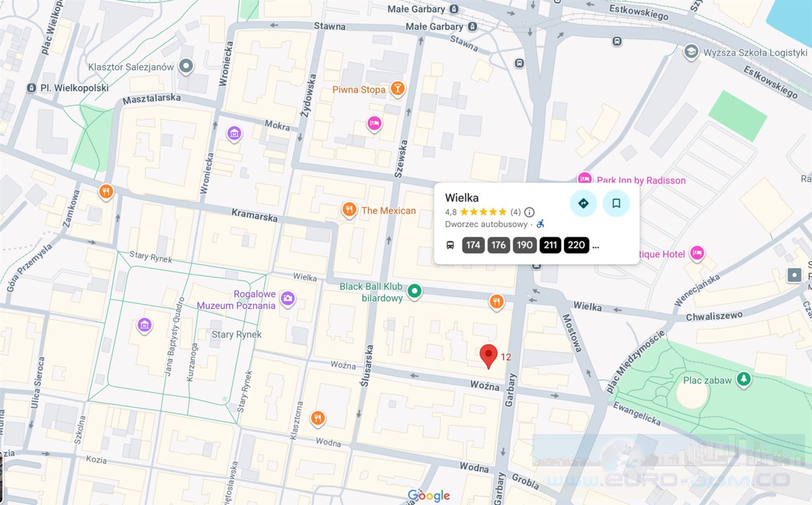The width and height of the screenshot is (812, 505).
Task: Open the Piwna Stopa bar marker
Action: 397,89
